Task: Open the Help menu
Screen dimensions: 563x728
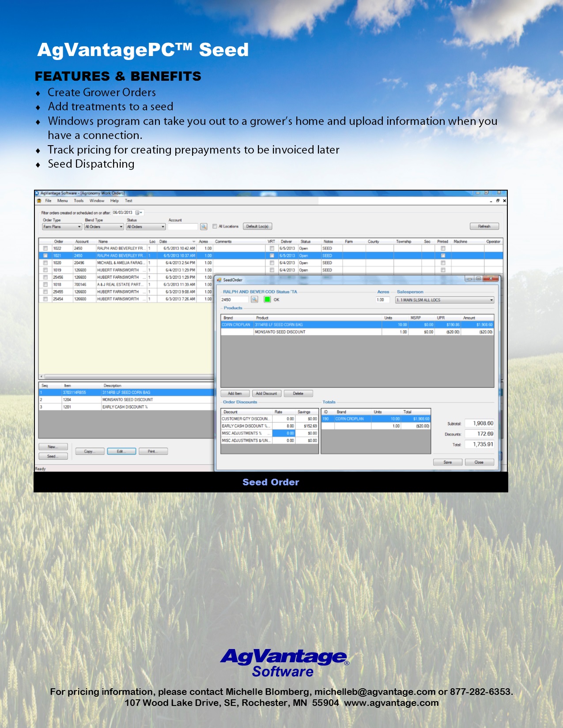Action: pyautogui.click(x=114, y=201)
